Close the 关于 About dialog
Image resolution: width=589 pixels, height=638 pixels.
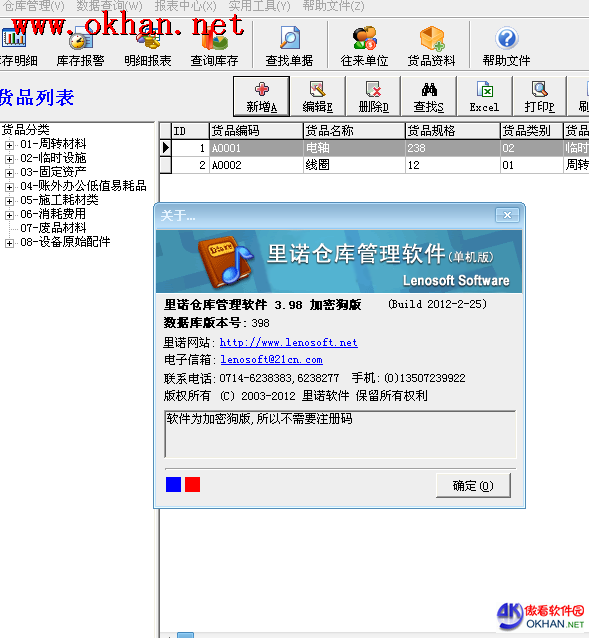[x=507, y=215]
